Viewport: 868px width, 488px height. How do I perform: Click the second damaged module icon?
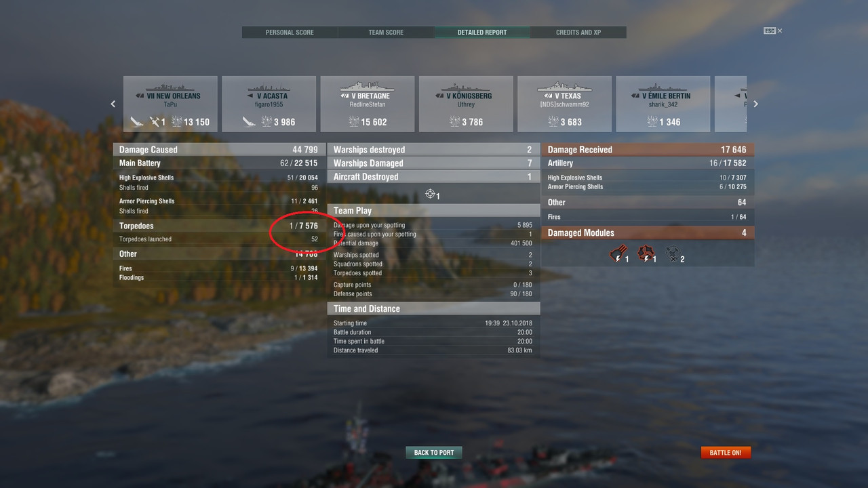coord(646,254)
